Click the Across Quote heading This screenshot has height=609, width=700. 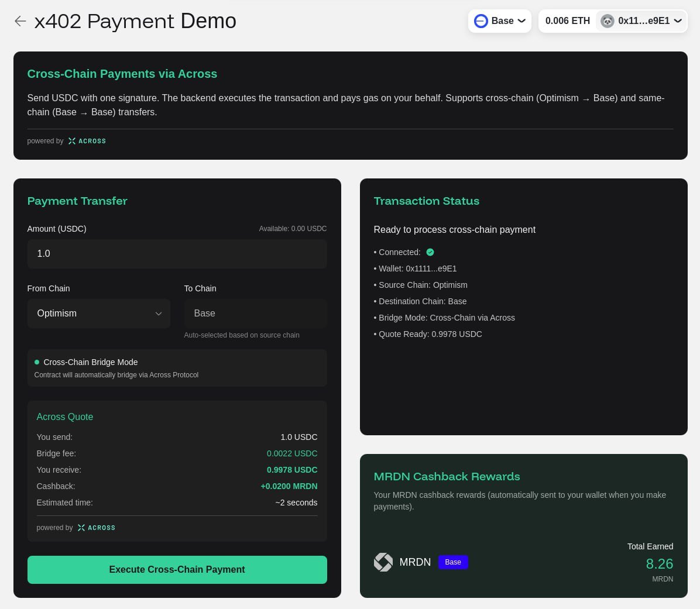[x=65, y=417]
